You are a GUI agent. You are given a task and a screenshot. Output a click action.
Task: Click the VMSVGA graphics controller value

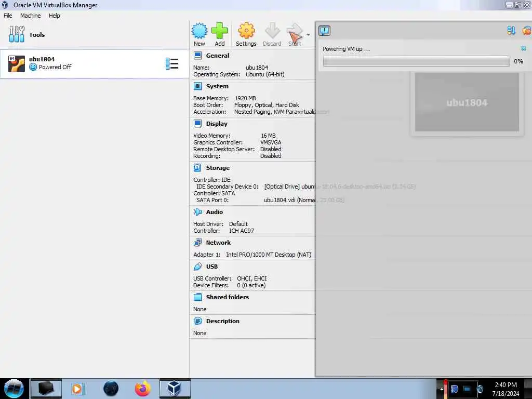pyautogui.click(x=271, y=142)
